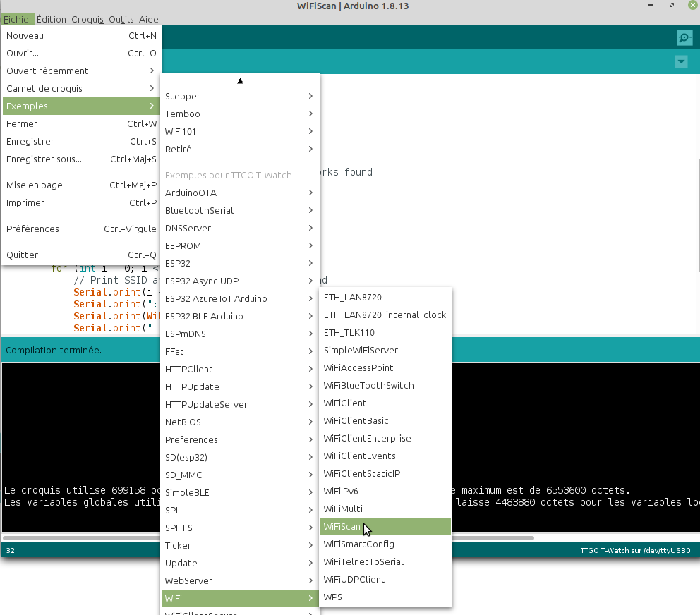
Task: Open the Aide menu
Action: click(149, 19)
